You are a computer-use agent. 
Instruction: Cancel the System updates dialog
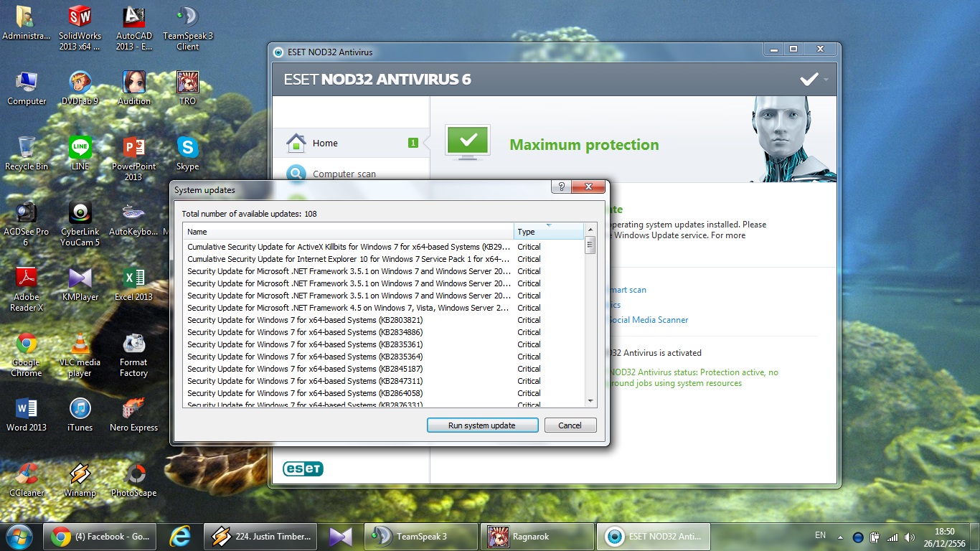coord(570,425)
